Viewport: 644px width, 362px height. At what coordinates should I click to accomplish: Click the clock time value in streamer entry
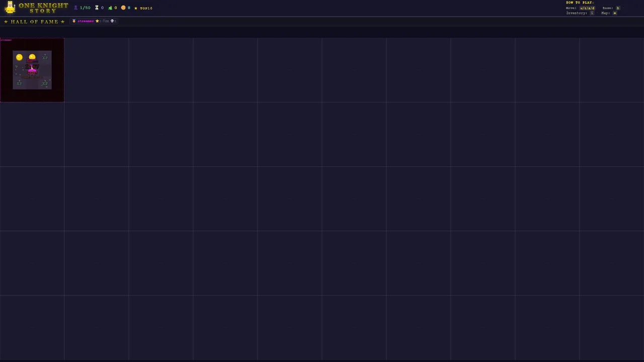[x=106, y=21]
